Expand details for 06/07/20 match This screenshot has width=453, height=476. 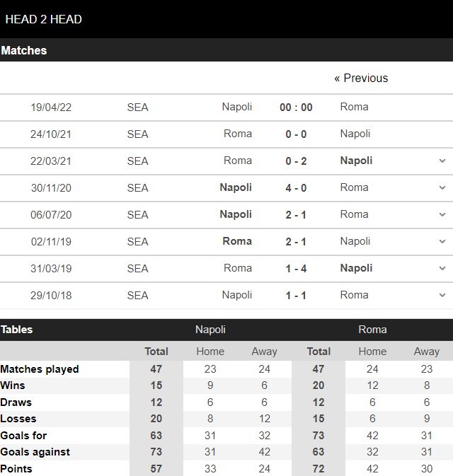point(442,214)
